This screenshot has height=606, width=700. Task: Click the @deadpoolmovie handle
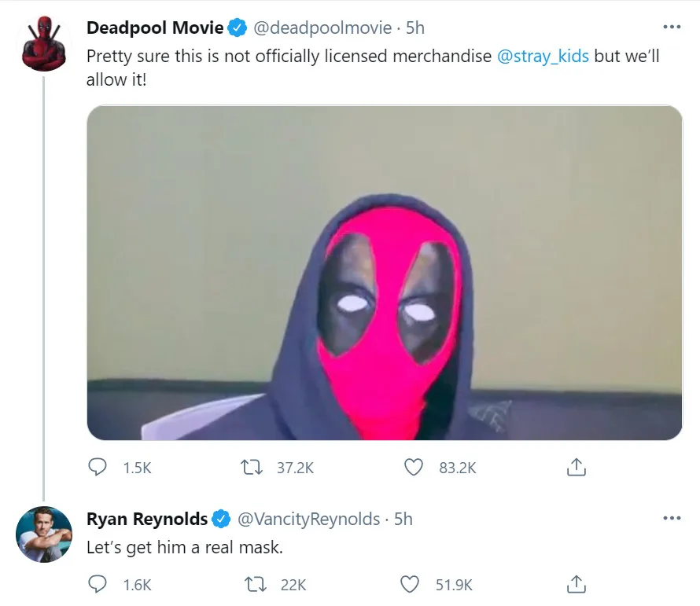321,28
